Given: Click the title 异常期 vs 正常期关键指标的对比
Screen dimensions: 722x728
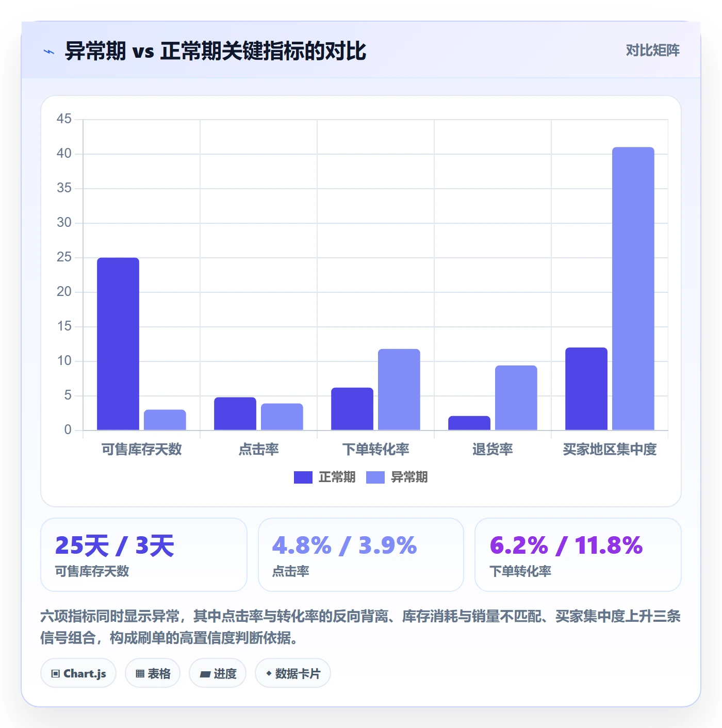Looking at the screenshot, I should [x=216, y=51].
